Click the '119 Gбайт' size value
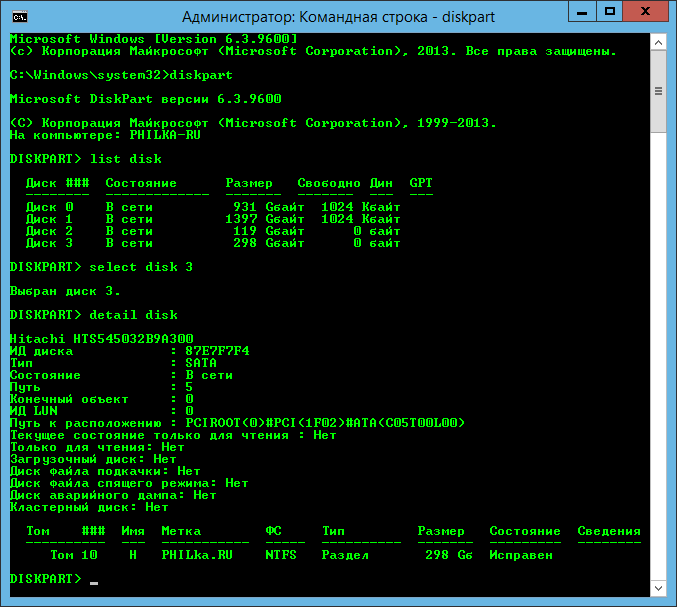Viewport: 677px width, 607px height. 269,231
